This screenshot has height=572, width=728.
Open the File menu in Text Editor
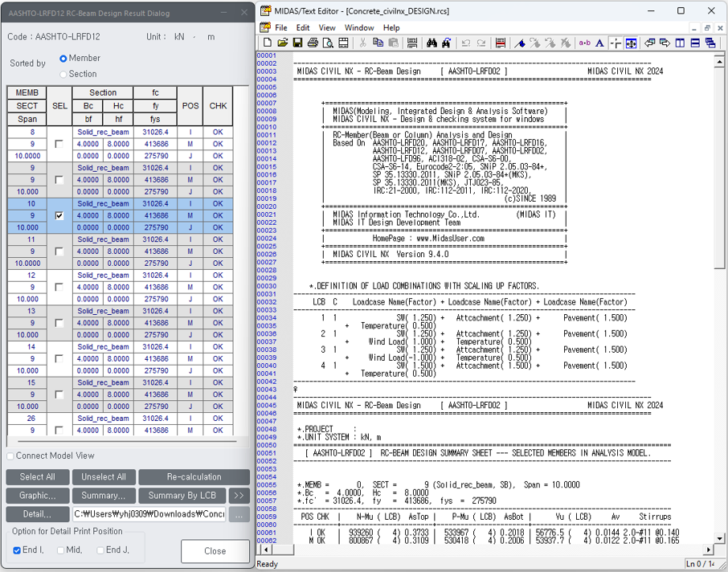coord(281,28)
